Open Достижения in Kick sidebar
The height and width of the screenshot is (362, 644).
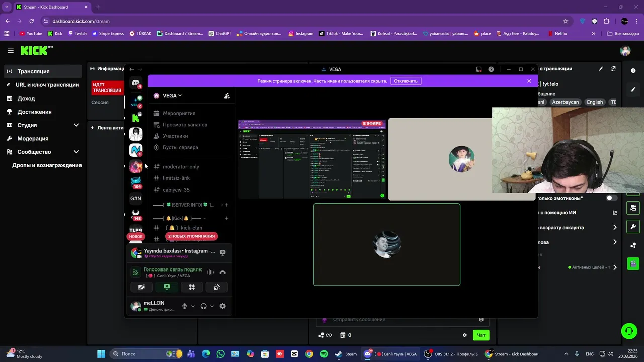(x=43, y=112)
